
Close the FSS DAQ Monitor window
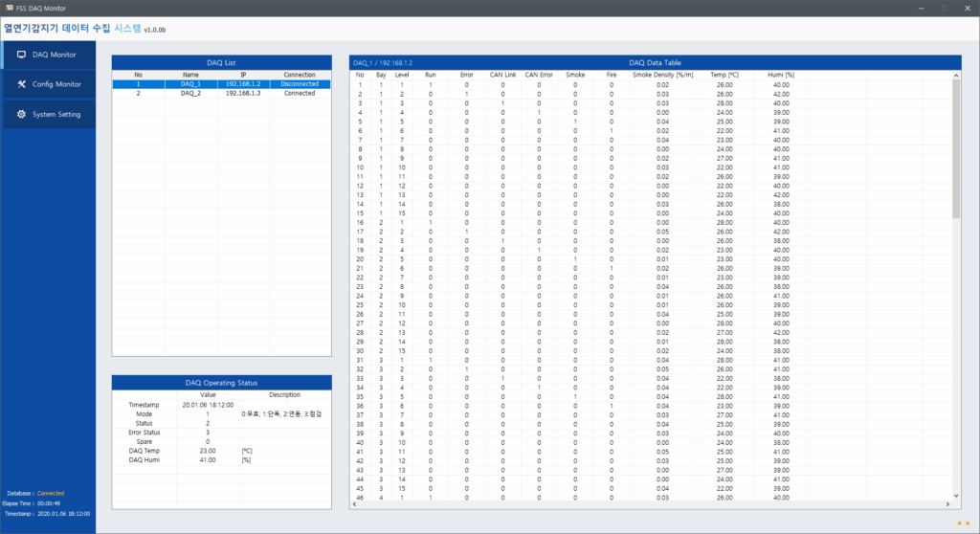coord(967,7)
